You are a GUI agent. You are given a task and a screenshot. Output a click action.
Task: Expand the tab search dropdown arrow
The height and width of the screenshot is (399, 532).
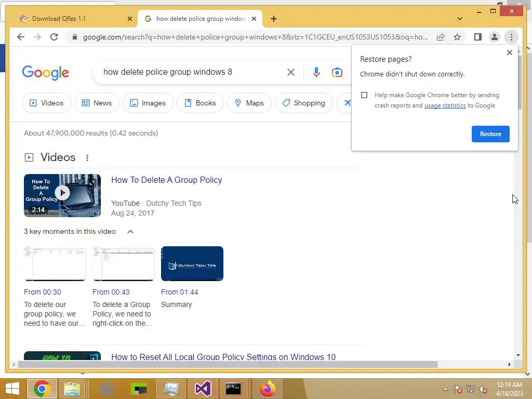(x=459, y=19)
